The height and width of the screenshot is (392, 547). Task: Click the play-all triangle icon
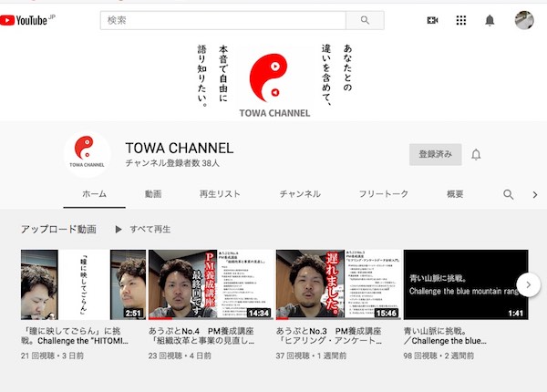[119, 229]
